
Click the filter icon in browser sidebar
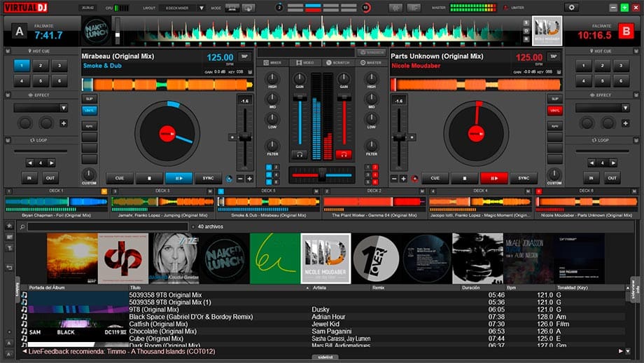[x=9, y=247]
